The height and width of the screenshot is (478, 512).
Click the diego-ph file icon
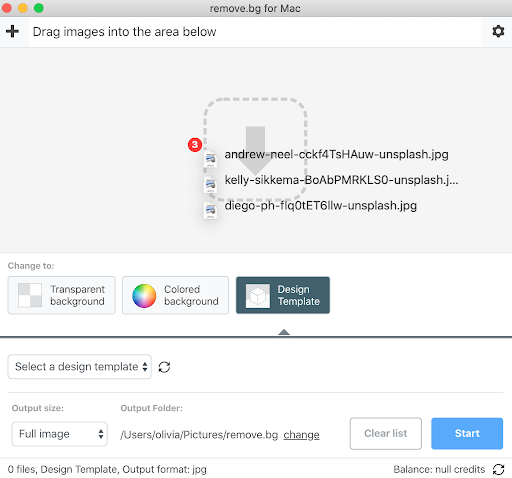click(x=210, y=210)
